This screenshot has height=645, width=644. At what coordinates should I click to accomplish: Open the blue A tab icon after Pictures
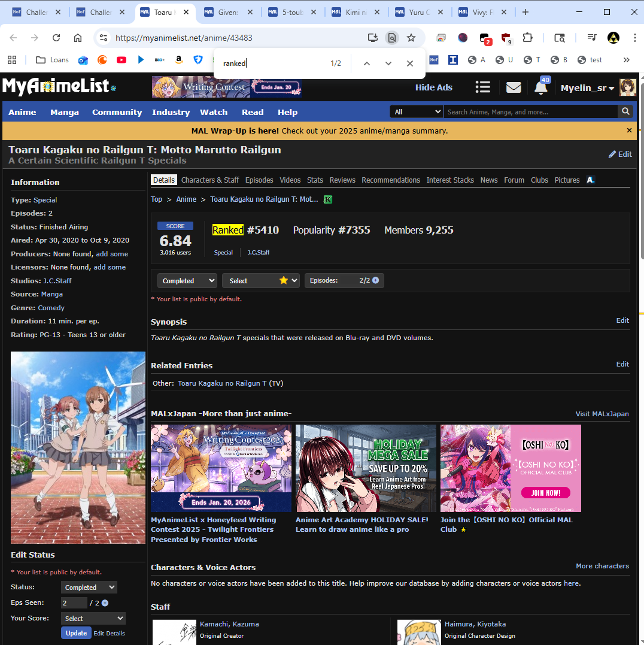(x=591, y=180)
